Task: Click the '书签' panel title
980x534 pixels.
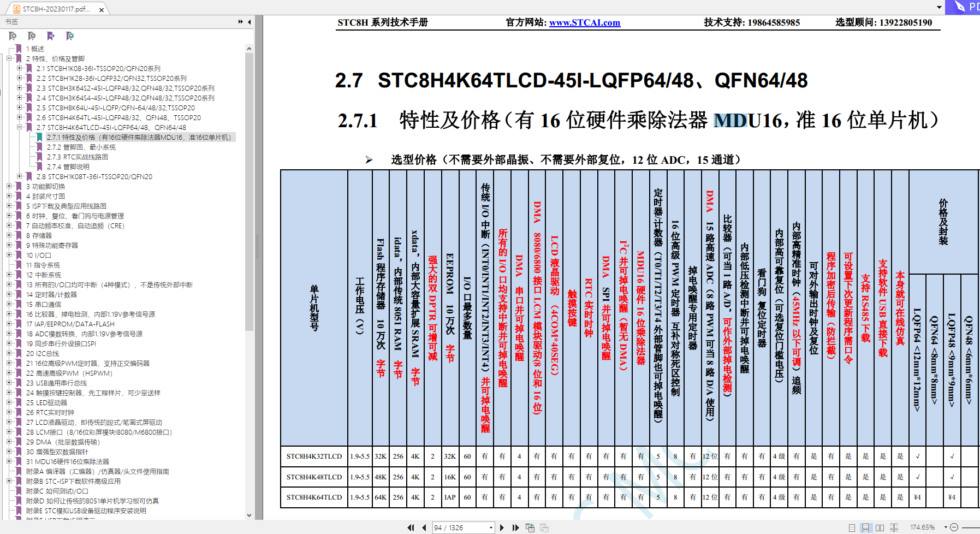Action: [x=11, y=22]
